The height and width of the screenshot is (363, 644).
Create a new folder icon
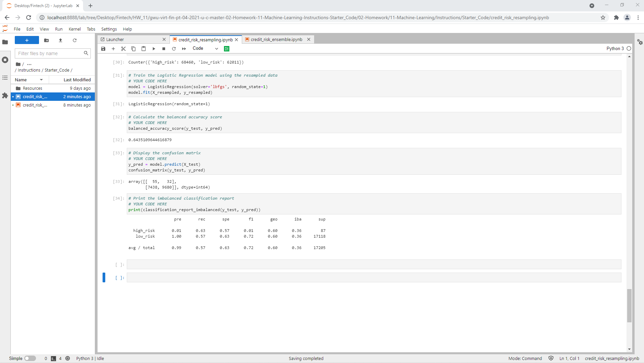pyautogui.click(x=46, y=40)
